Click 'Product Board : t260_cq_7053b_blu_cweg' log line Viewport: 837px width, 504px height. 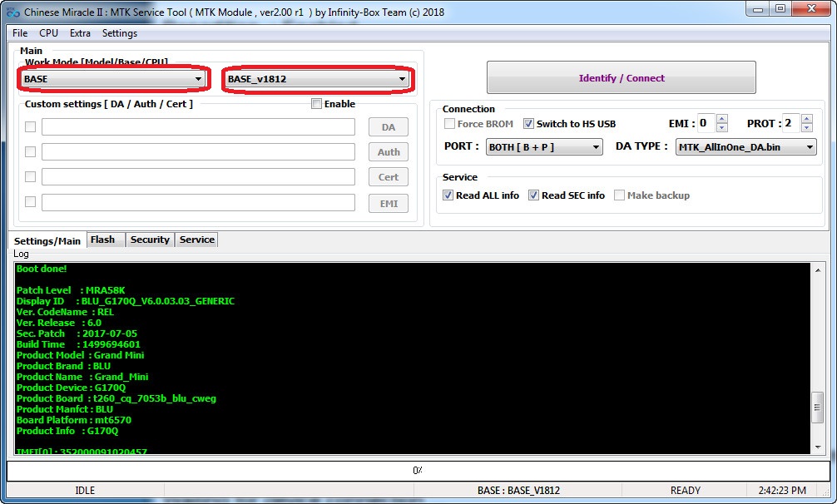pyautogui.click(x=116, y=398)
